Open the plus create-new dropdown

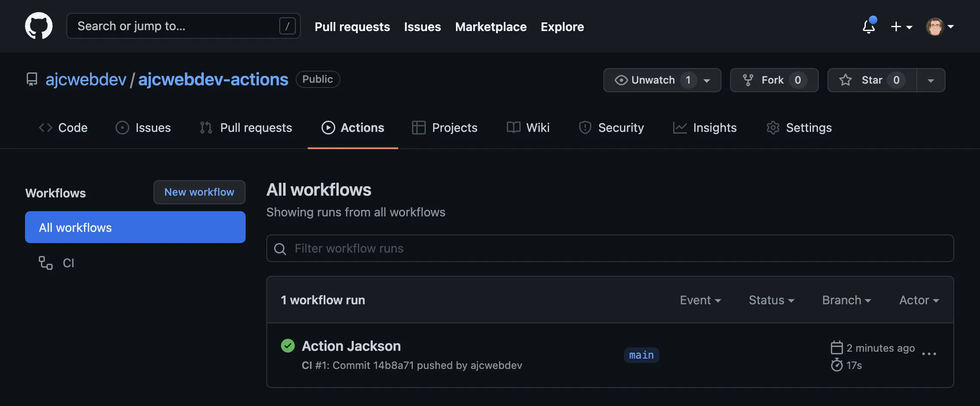pos(901,27)
